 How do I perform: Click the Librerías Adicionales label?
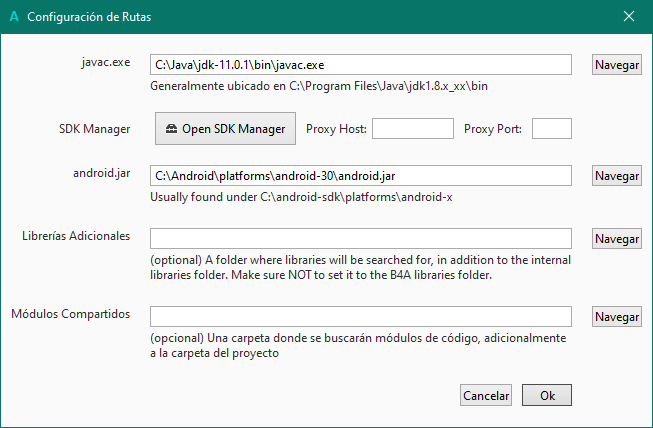[76, 237]
